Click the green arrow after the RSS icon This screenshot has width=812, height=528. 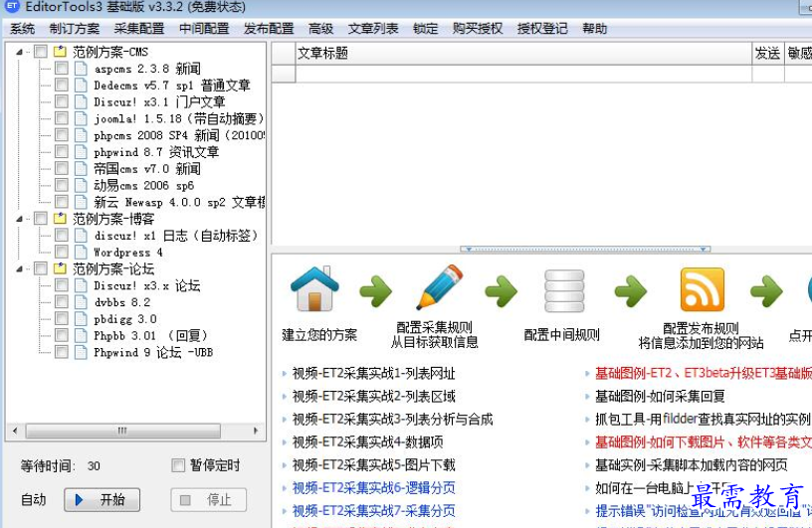(x=766, y=291)
